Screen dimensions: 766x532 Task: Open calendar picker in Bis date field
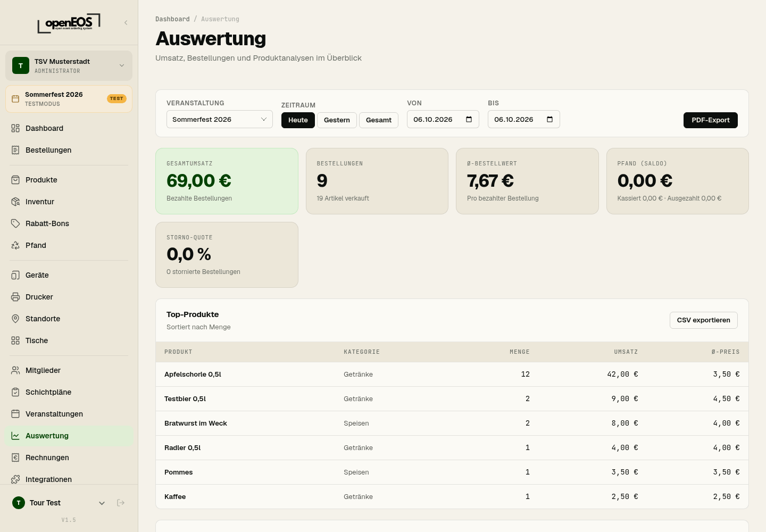(549, 119)
